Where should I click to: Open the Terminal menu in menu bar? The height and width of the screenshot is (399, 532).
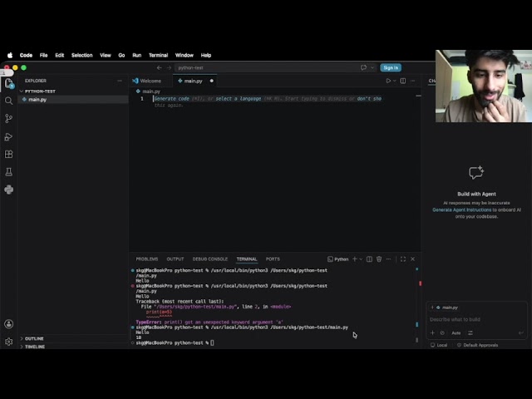click(x=158, y=56)
